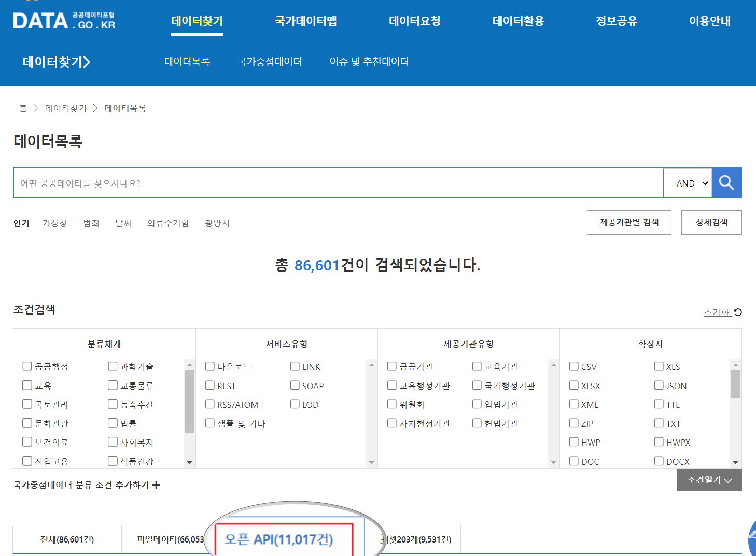Open the 데이터활용 menu
Image resolution: width=756 pixels, height=556 pixels.
[519, 21]
